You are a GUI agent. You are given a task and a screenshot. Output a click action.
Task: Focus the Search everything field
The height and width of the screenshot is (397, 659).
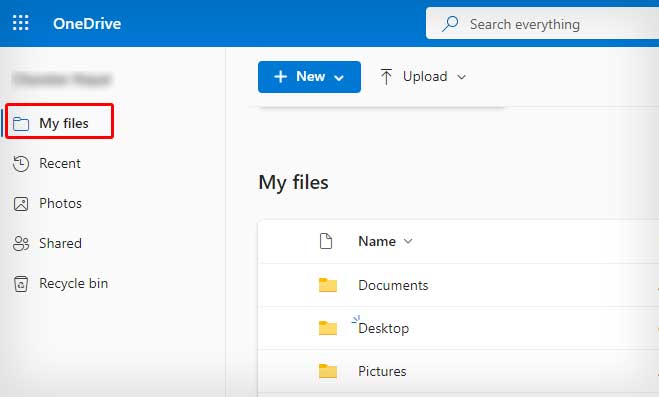click(542, 24)
